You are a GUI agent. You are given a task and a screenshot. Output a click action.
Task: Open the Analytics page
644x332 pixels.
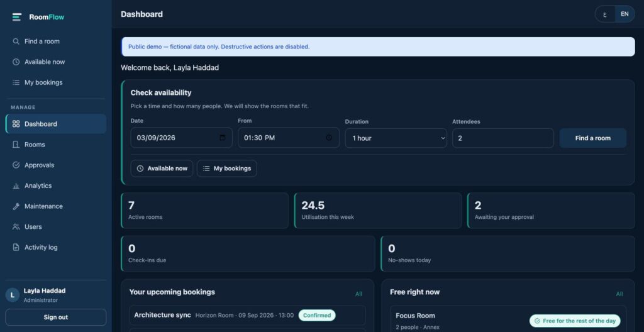56,185
